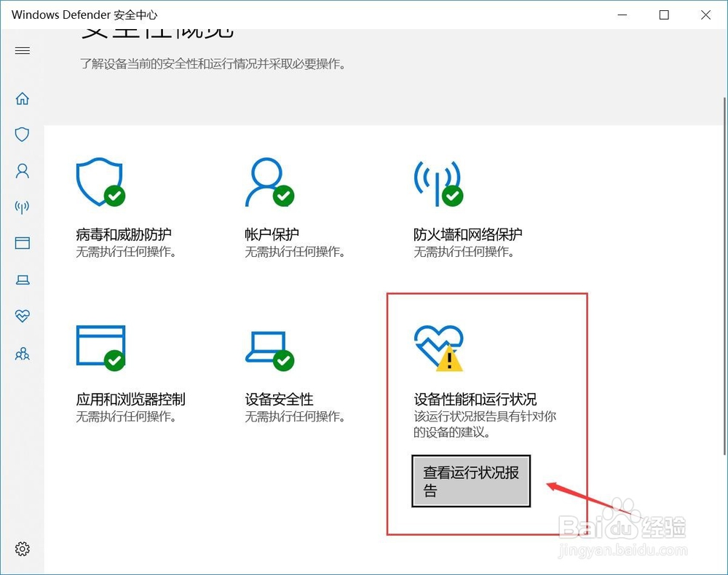Open 应用和浏览器控制 title link
The image size is (728, 575).
(x=130, y=399)
